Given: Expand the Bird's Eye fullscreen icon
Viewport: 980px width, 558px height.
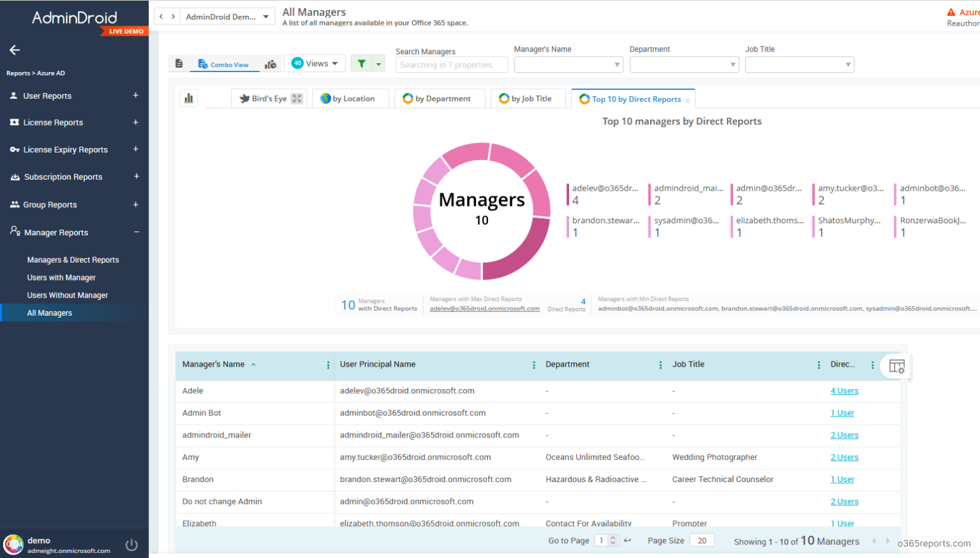Looking at the screenshot, I should pyautogui.click(x=297, y=98).
